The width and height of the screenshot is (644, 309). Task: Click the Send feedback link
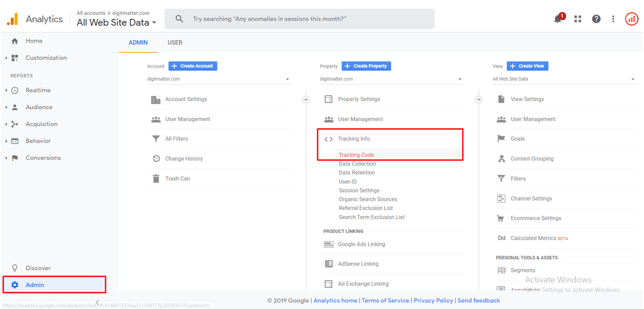[479, 300]
